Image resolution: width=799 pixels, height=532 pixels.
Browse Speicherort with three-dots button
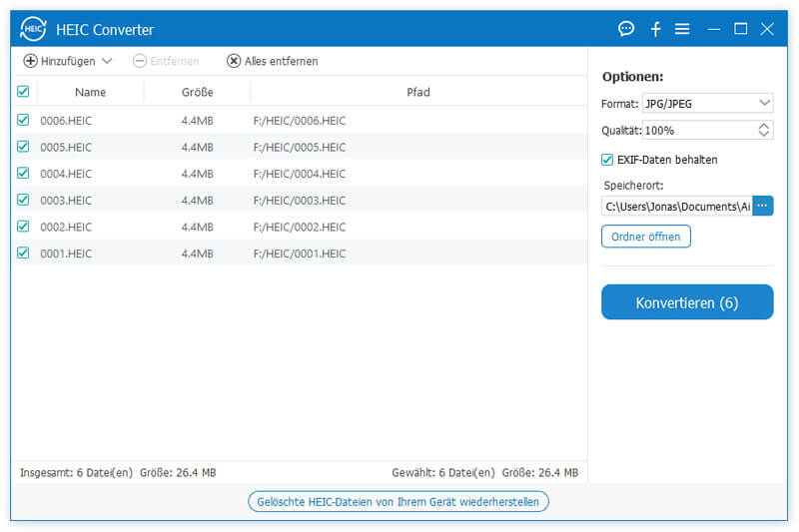click(x=763, y=206)
